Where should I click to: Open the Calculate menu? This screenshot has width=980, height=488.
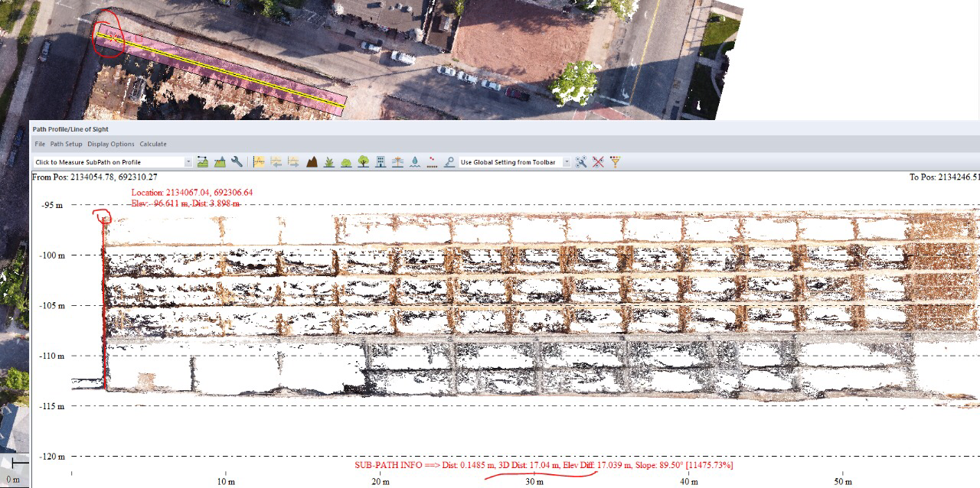pos(152,144)
